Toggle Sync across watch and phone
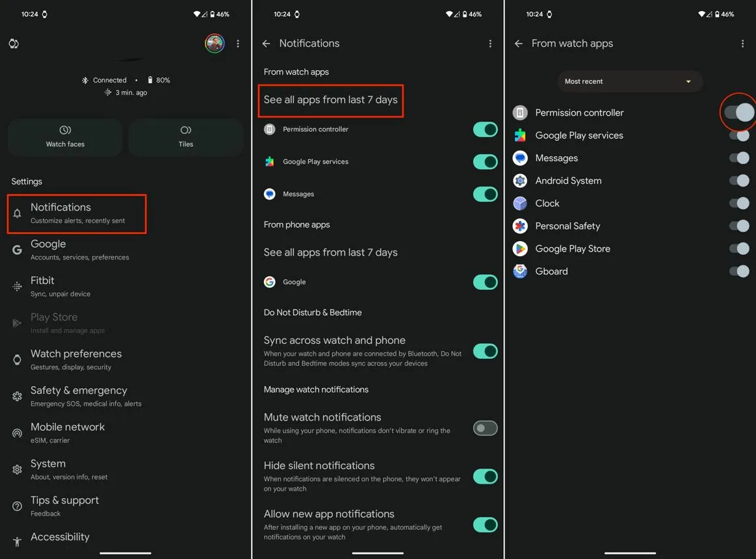 pos(485,351)
